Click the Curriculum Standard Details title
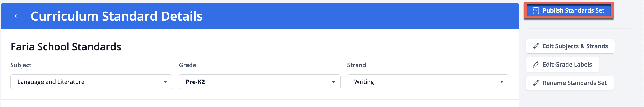 point(117,16)
